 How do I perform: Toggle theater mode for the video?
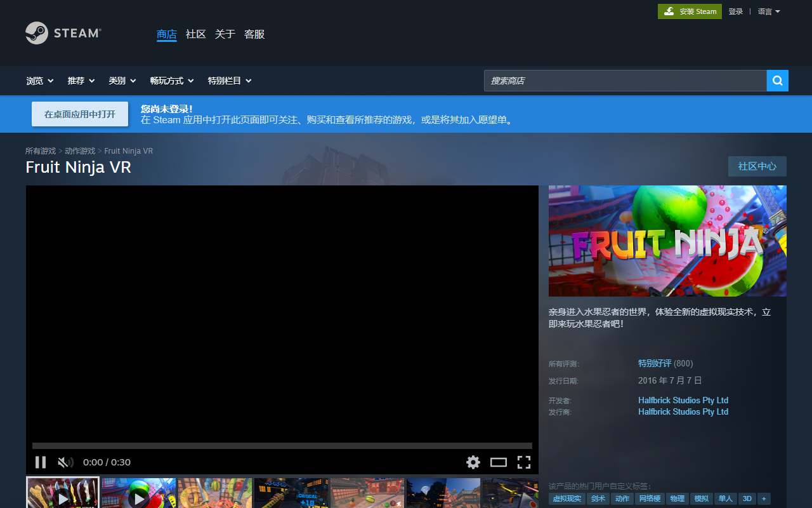click(499, 462)
